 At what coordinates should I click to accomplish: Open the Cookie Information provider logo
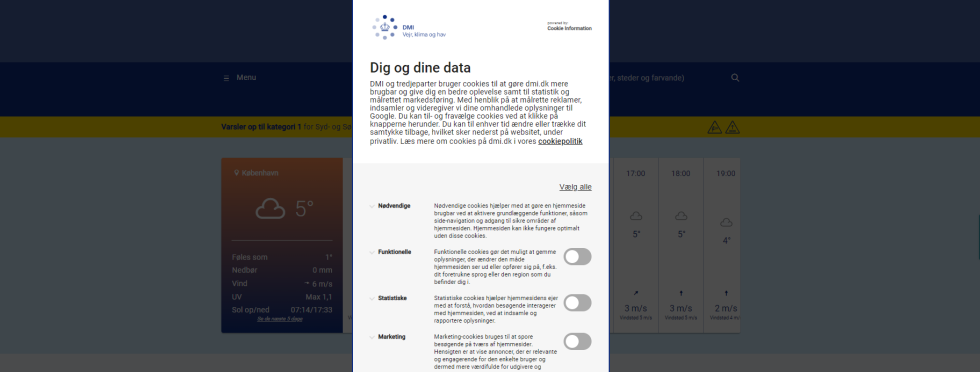[x=569, y=26]
